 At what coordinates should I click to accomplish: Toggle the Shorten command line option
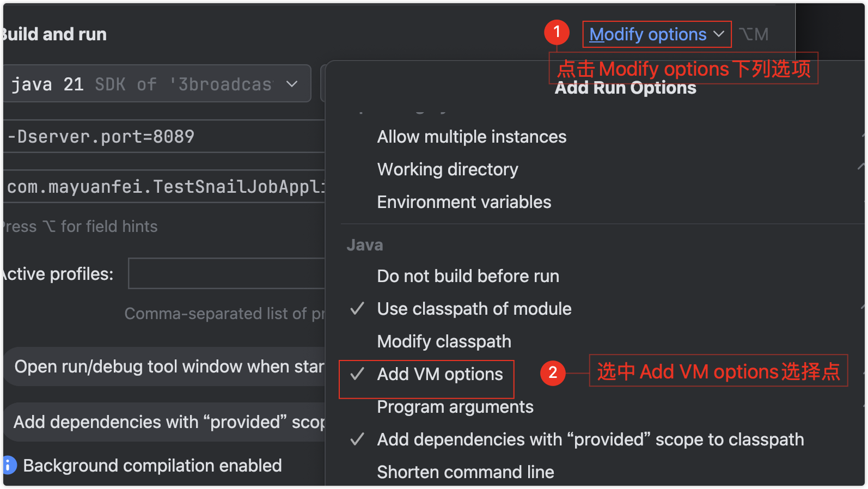point(465,472)
